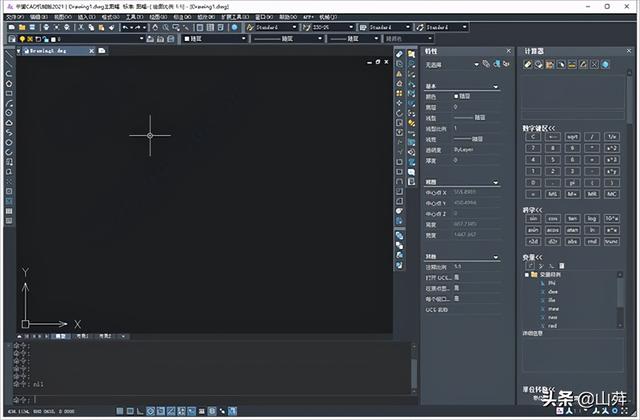The height and width of the screenshot is (420, 640).
Task: Click the 颜色 color swatch in properties
Action: tap(457, 97)
